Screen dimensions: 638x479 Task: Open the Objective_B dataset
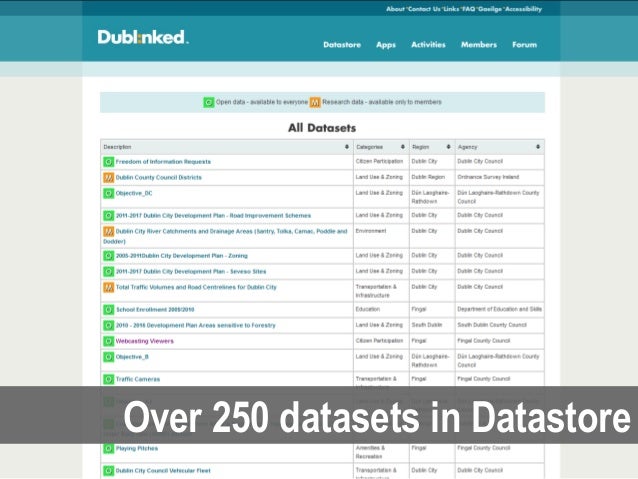click(x=132, y=357)
